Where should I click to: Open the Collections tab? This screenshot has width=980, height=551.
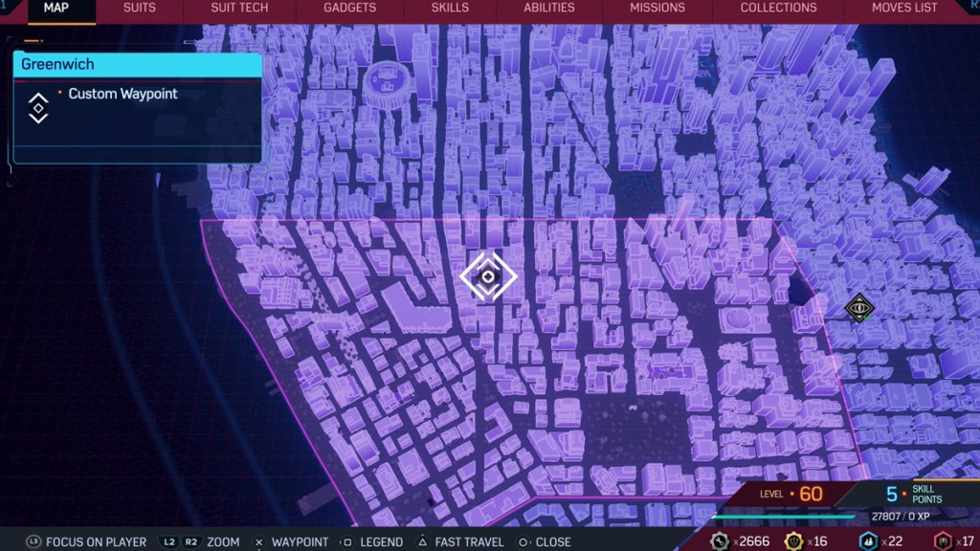tap(778, 8)
